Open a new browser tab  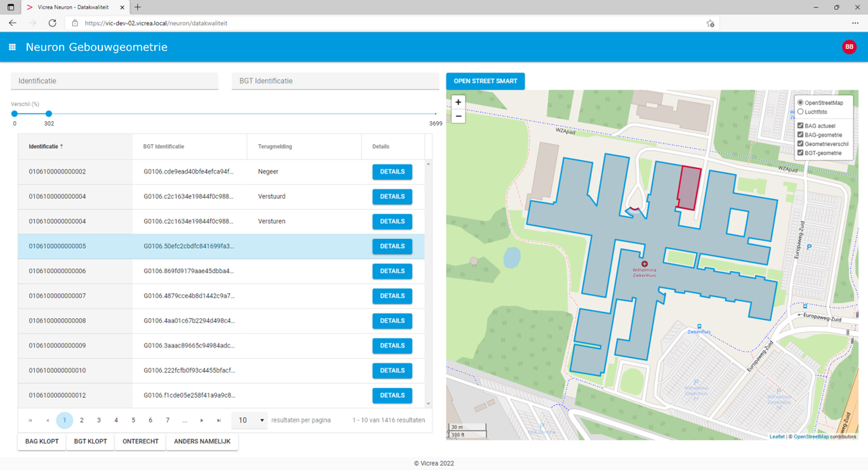point(138,7)
